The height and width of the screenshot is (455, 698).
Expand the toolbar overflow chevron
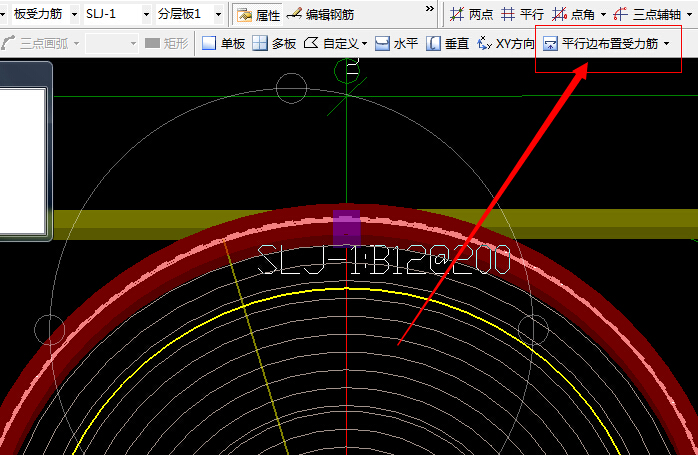tap(430, 8)
